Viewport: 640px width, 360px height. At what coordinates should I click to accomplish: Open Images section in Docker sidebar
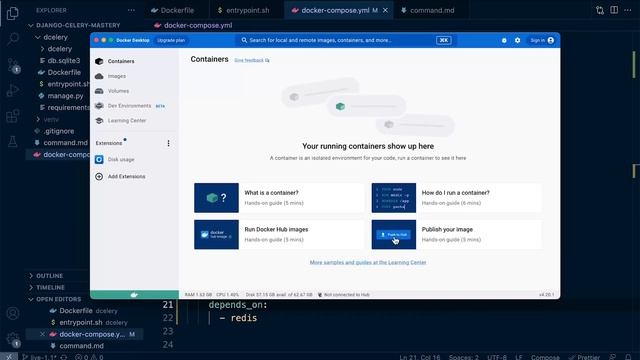[117, 76]
